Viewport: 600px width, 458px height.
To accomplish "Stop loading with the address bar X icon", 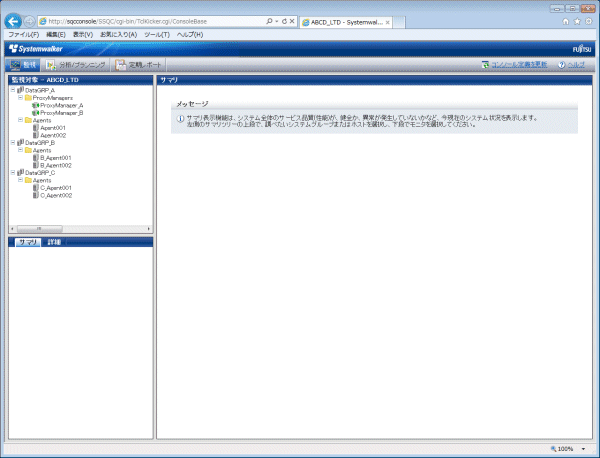I will 292,21.
